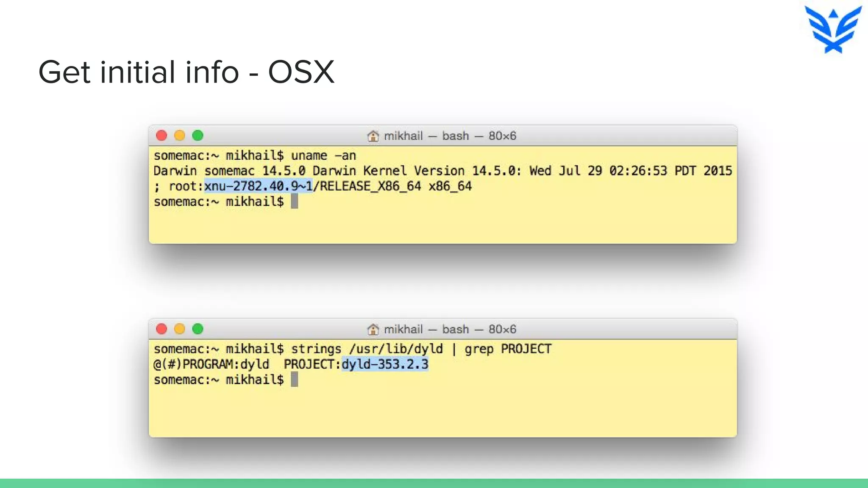868x488 pixels.
Task: Click the upper terminal title 'mikhail — bash — 80×6'
Action: [x=450, y=136]
